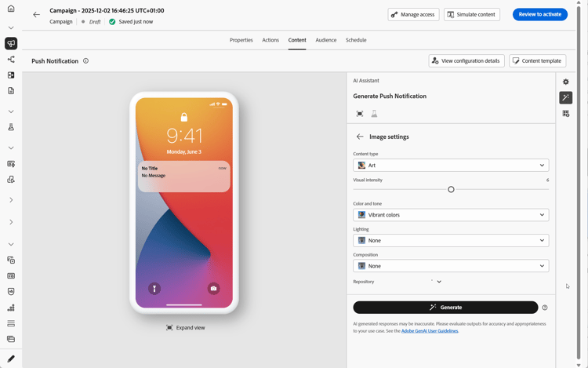Click the Manage access button

[x=413, y=15]
